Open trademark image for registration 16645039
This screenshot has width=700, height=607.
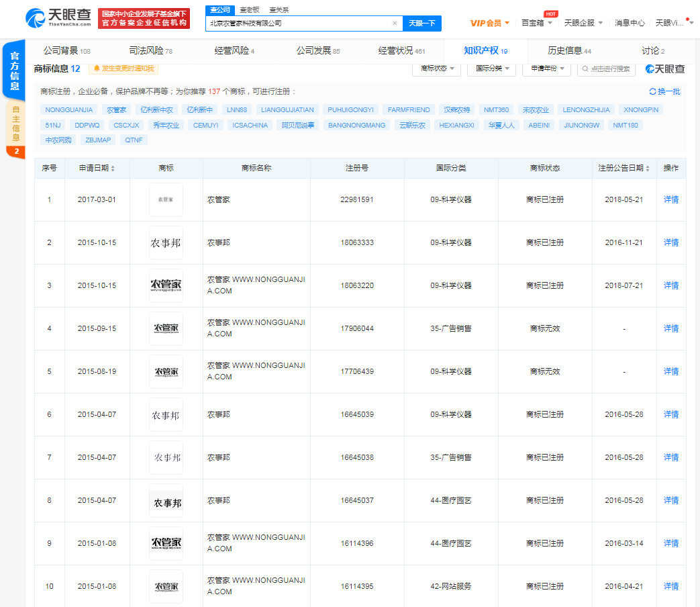(166, 414)
